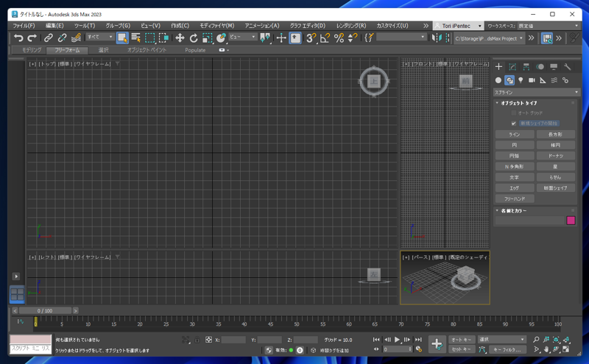
Task: Open the pink object color swatch
Action: 571,221
